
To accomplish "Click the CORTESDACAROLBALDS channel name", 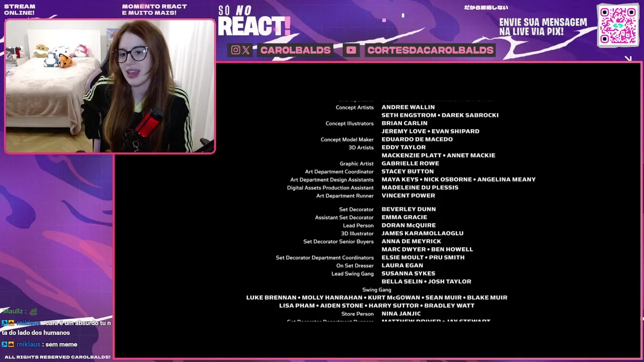I will click(430, 50).
